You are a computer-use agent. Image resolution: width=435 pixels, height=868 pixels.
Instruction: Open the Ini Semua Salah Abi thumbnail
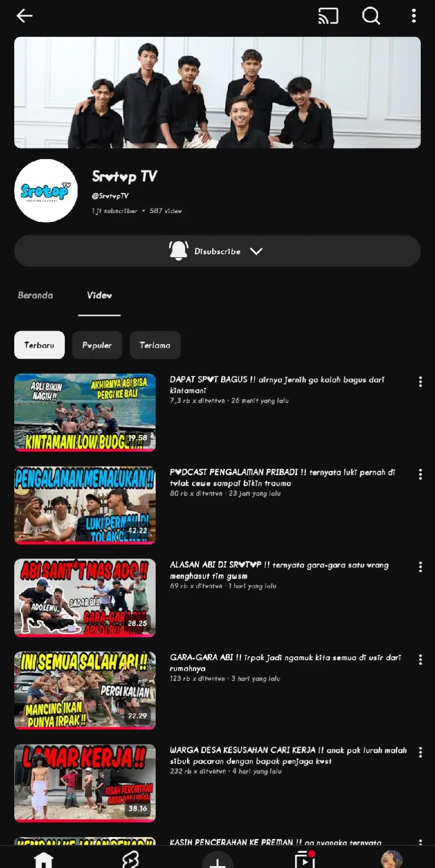pos(85,690)
